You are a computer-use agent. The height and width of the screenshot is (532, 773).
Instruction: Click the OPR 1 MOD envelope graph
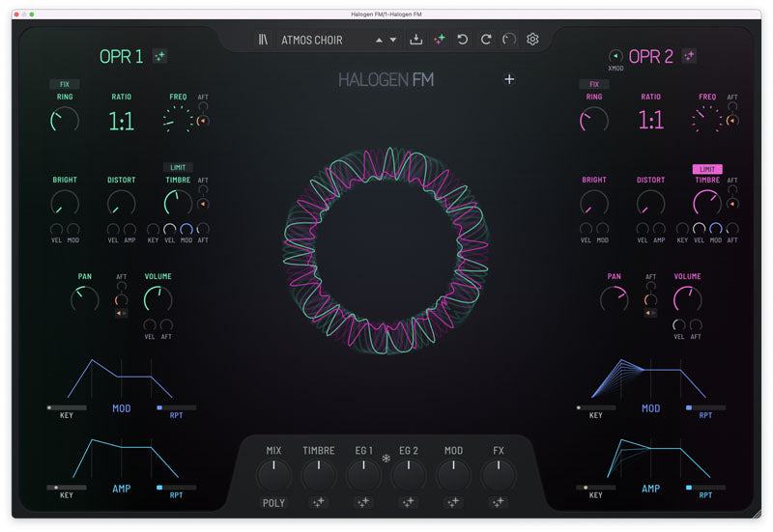(120, 378)
